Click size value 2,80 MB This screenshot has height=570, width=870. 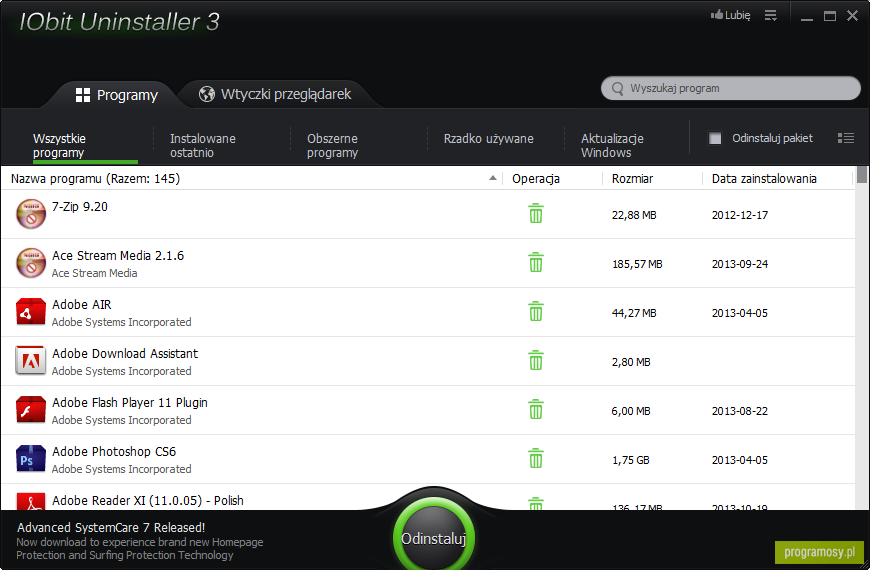(631, 362)
